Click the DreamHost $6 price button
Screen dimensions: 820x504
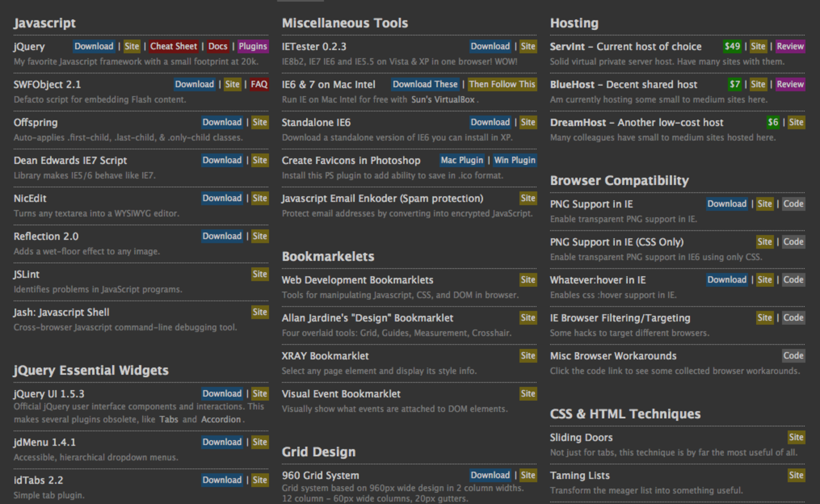coord(773,122)
